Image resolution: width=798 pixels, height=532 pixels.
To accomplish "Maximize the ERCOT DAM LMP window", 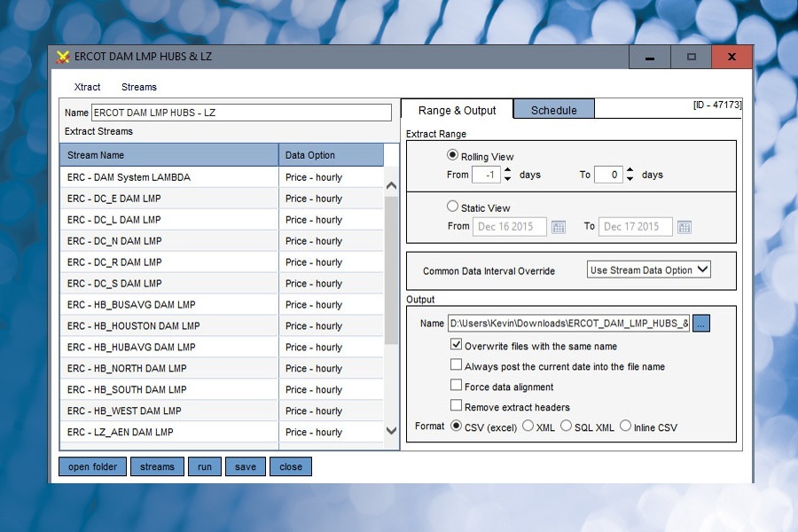I will point(691,57).
